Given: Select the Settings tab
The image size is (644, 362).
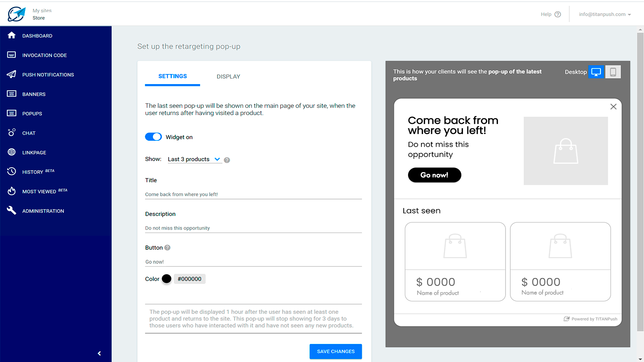Looking at the screenshot, I should click(x=172, y=76).
